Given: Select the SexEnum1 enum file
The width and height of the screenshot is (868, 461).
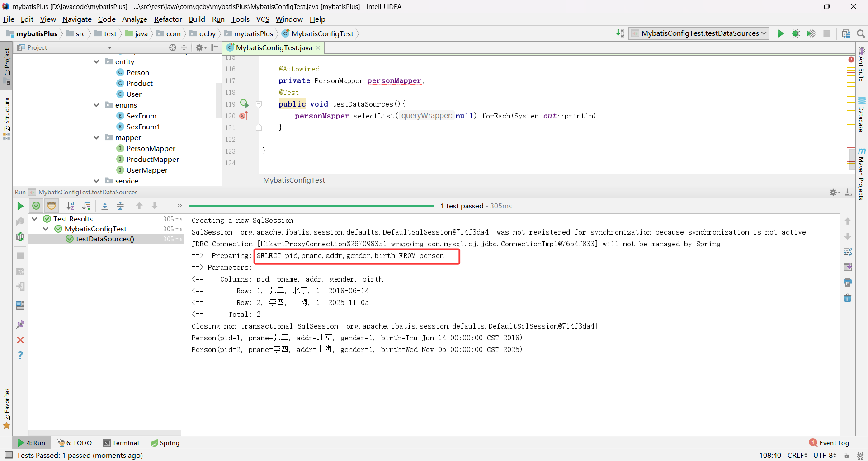Looking at the screenshot, I should (x=138, y=127).
